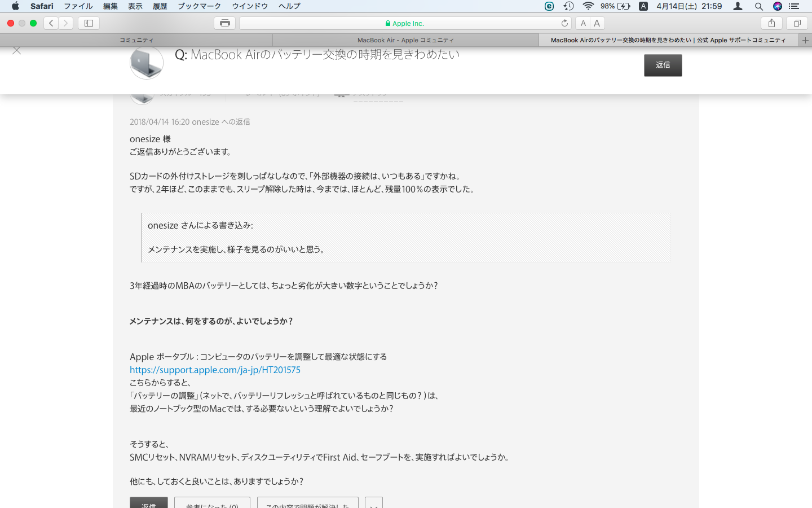Open the ブックマーク menu
Image resolution: width=812 pixels, height=508 pixels.
[200, 6]
